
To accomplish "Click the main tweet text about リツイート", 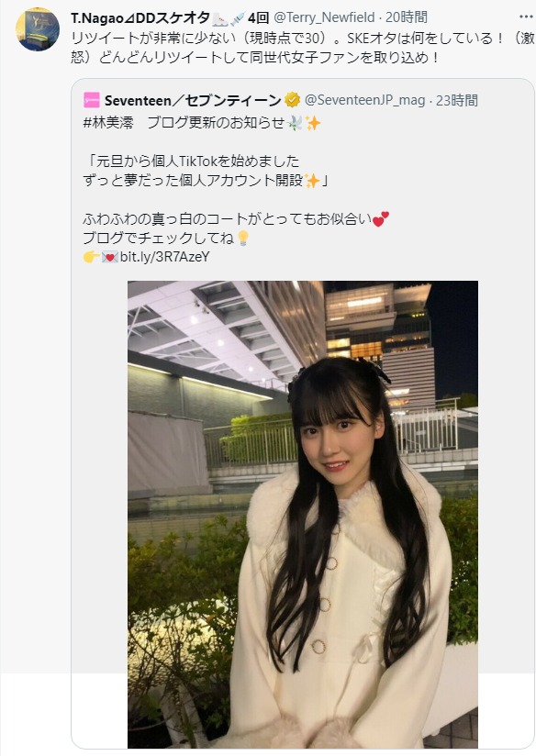I will (303, 48).
